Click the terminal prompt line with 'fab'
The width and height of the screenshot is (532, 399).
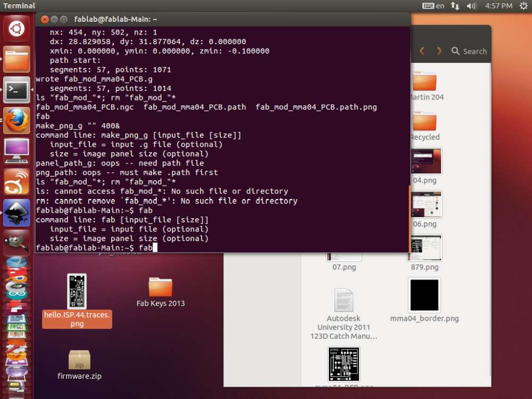coord(96,248)
